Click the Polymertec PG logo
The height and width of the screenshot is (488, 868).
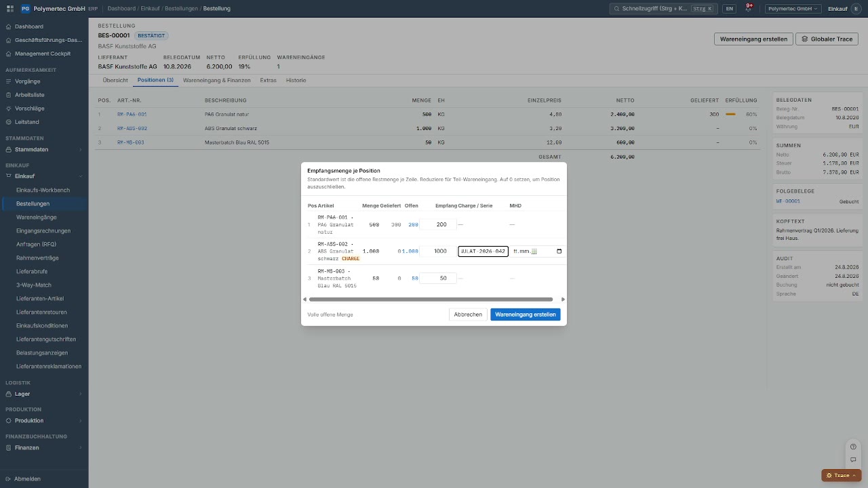[25, 9]
